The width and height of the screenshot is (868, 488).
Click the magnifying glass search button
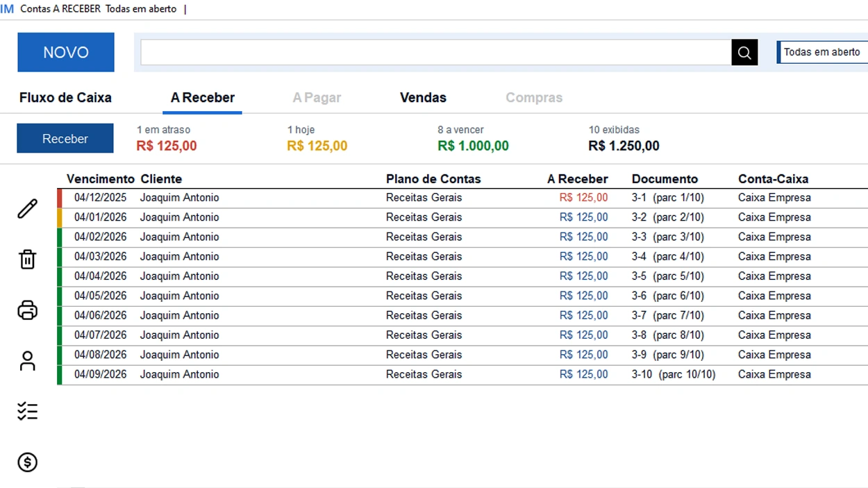pyautogui.click(x=744, y=53)
